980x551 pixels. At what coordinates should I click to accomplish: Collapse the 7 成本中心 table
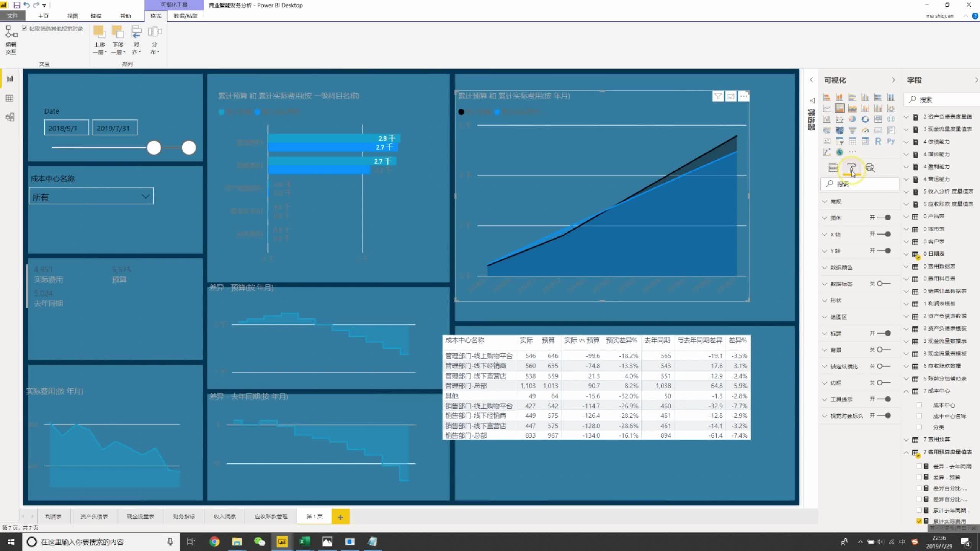click(906, 391)
